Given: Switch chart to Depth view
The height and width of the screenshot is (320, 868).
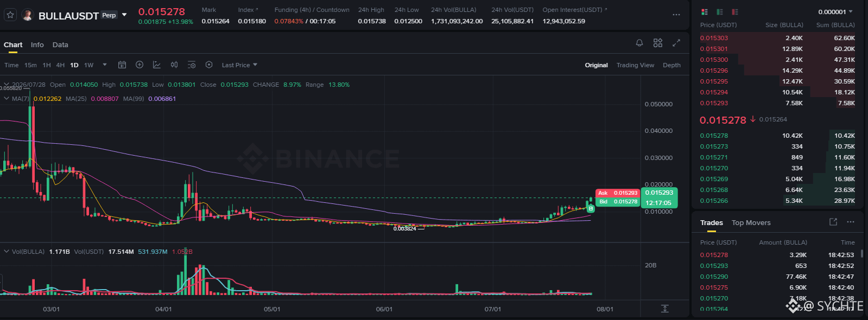Looking at the screenshot, I should (x=671, y=65).
